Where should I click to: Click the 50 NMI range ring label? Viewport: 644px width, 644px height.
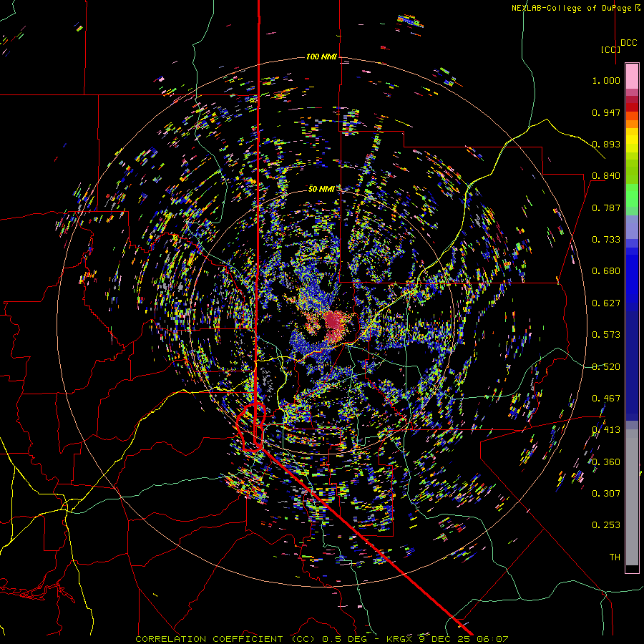click(321, 189)
